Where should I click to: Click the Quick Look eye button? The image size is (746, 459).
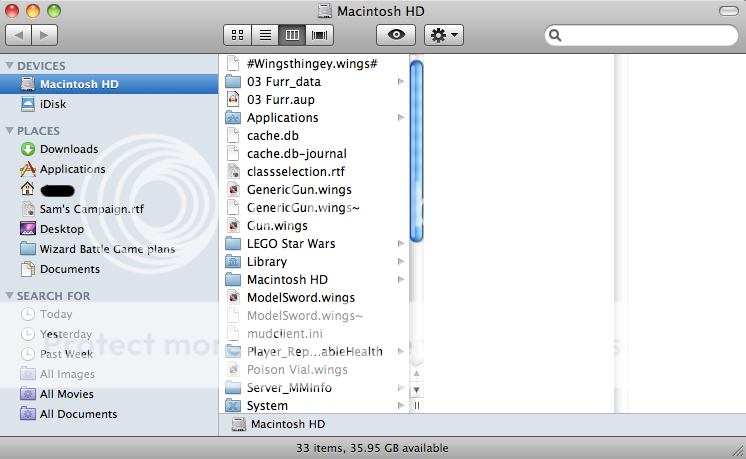click(395, 35)
